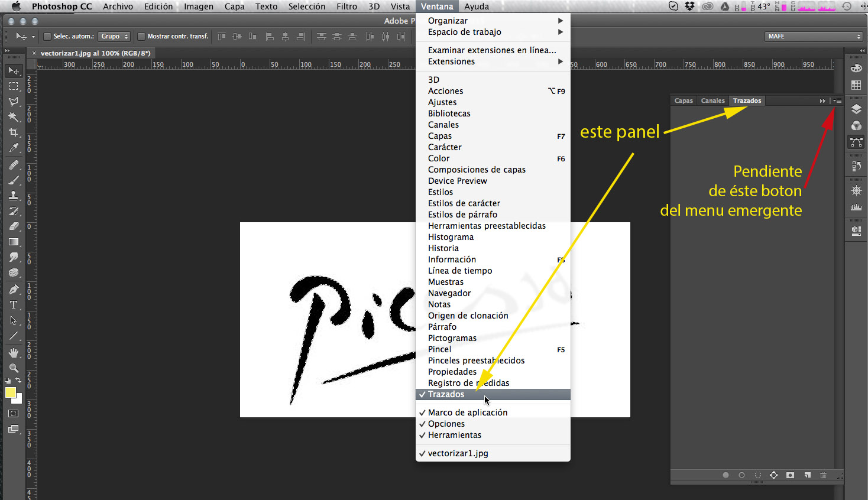Screen dimensions: 868x500
Task: Toggle Opciones in the Ventana menu
Action: click(493, 424)
